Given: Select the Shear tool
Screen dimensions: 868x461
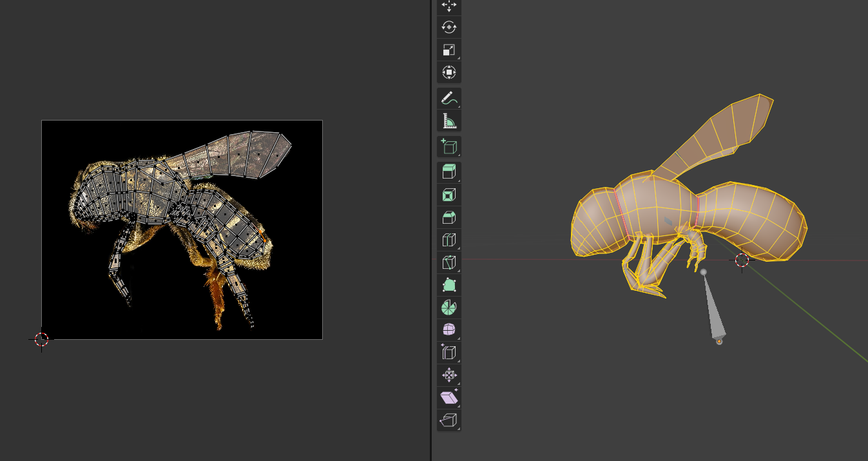Looking at the screenshot, I should (x=449, y=398).
